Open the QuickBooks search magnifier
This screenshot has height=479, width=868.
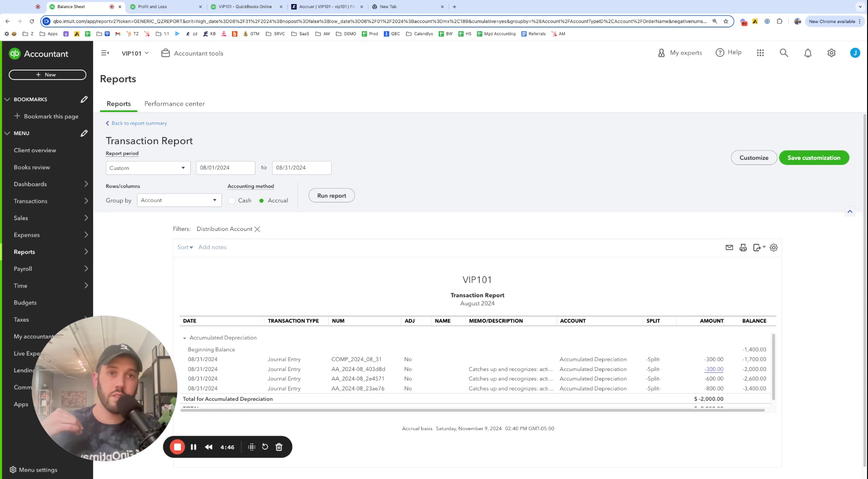[x=784, y=53]
